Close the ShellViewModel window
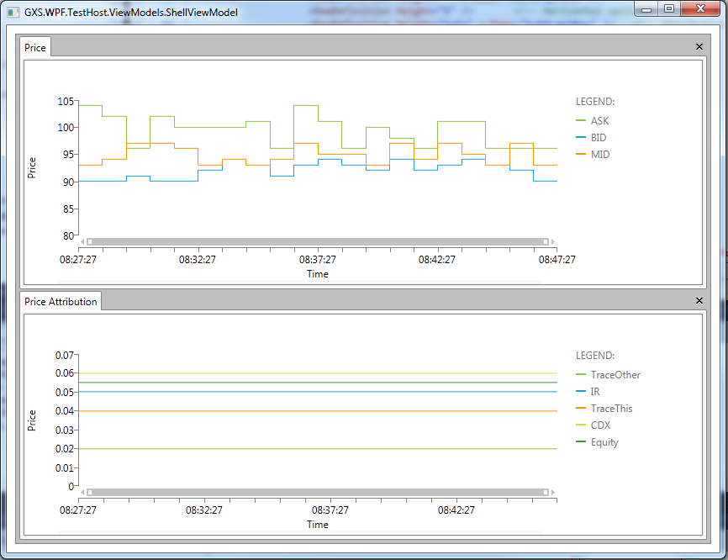The image size is (728, 560). (700, 8)
